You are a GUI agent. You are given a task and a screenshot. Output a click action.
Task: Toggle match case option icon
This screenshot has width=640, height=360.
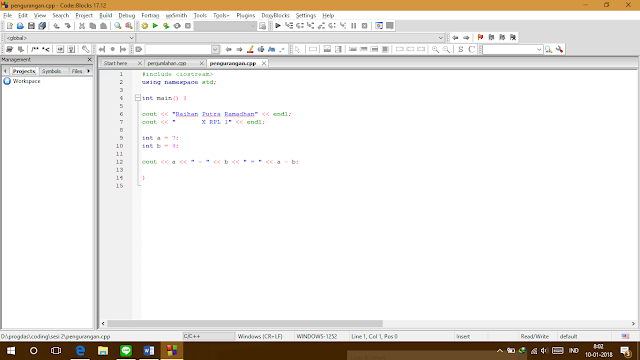click(271, 49)
